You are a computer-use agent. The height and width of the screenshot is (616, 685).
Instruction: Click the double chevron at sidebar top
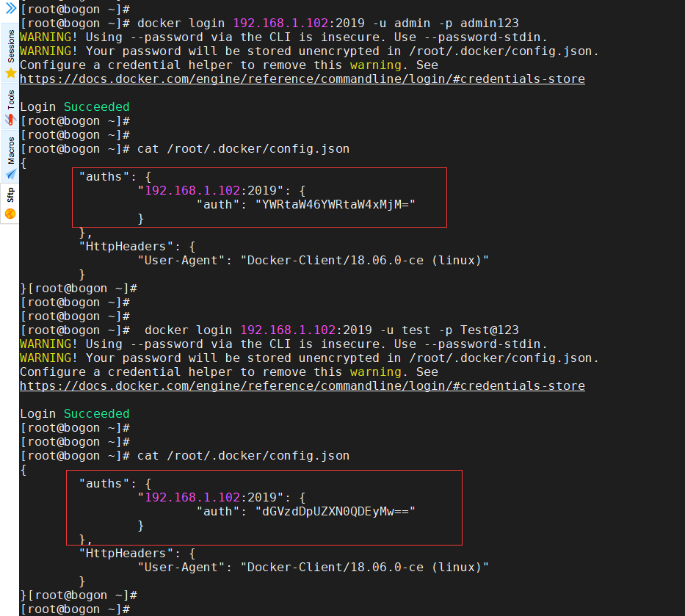pos(10,8)
